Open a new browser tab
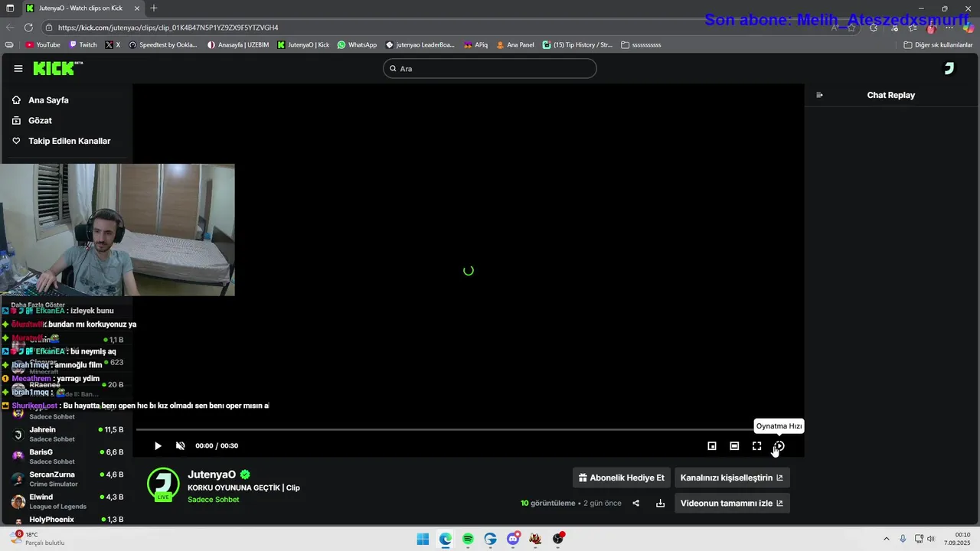 click(154, 8)
